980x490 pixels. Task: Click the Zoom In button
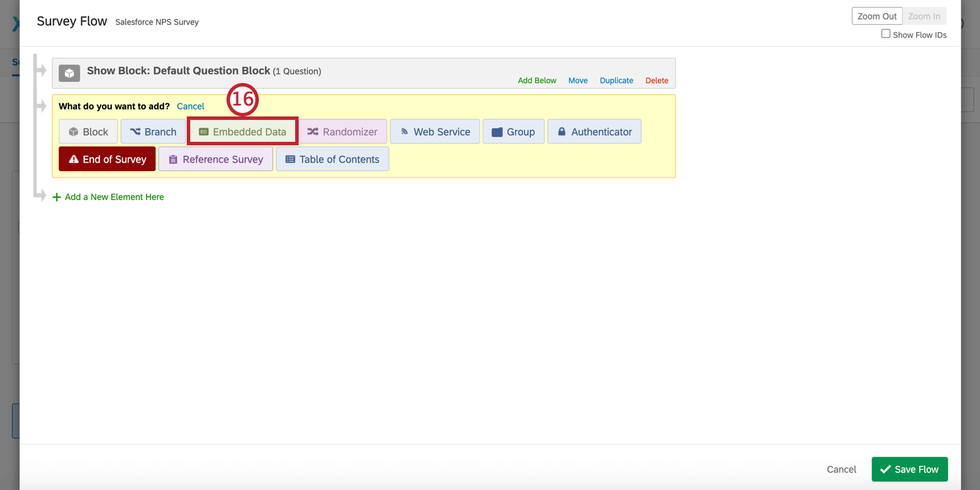pos(924,16)
